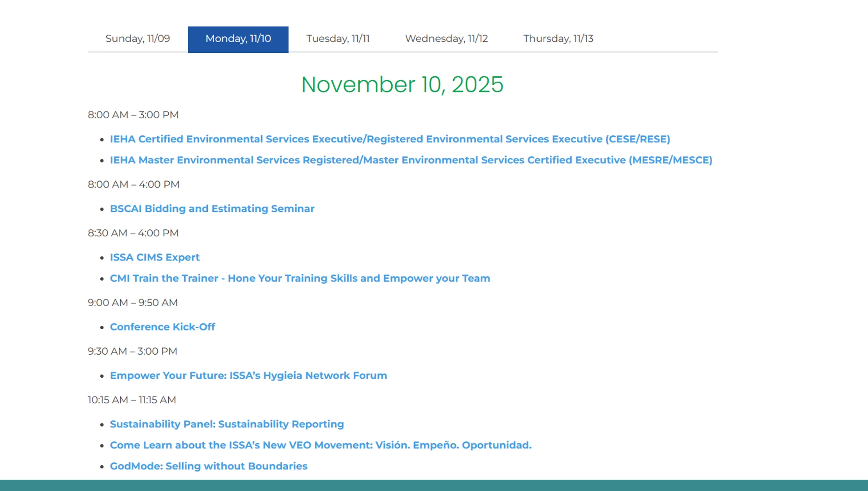Open the ISSA VEO Movement session link
The height and width of the screenshot is (491, 868).
(320, 445)
